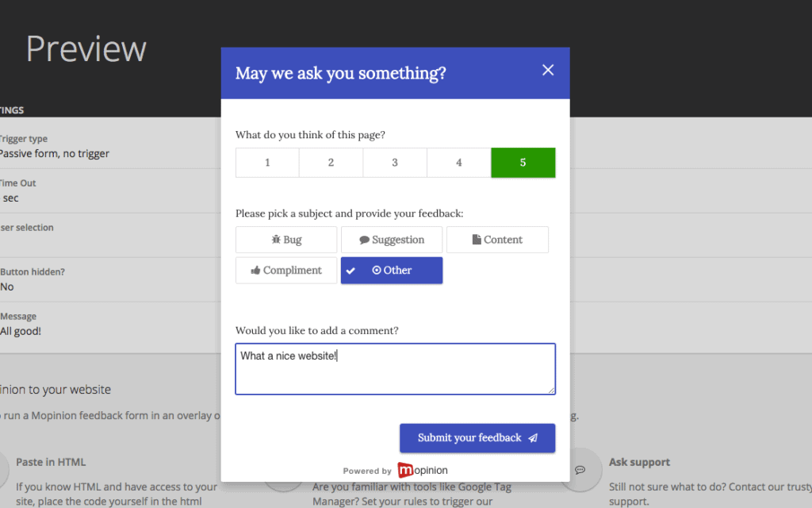Viewport: 812px width, 508px height.
Task: Choose rating 3 on the scale
Action: (x=395, y=163)
